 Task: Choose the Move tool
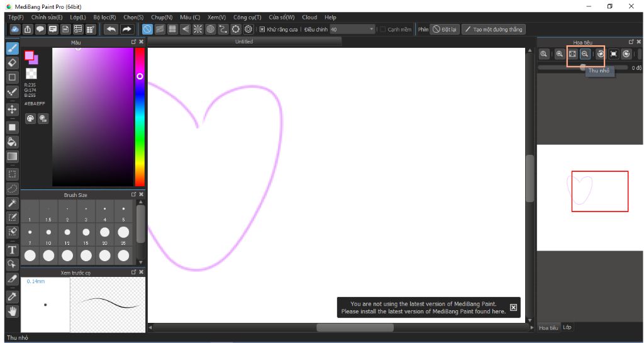(x=12, y=109)
